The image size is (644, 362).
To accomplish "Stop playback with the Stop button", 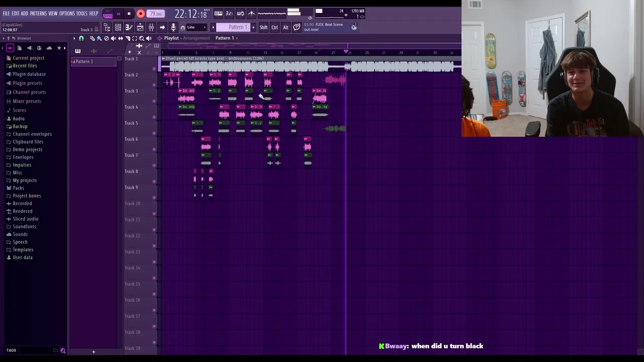I will [129, 14].
